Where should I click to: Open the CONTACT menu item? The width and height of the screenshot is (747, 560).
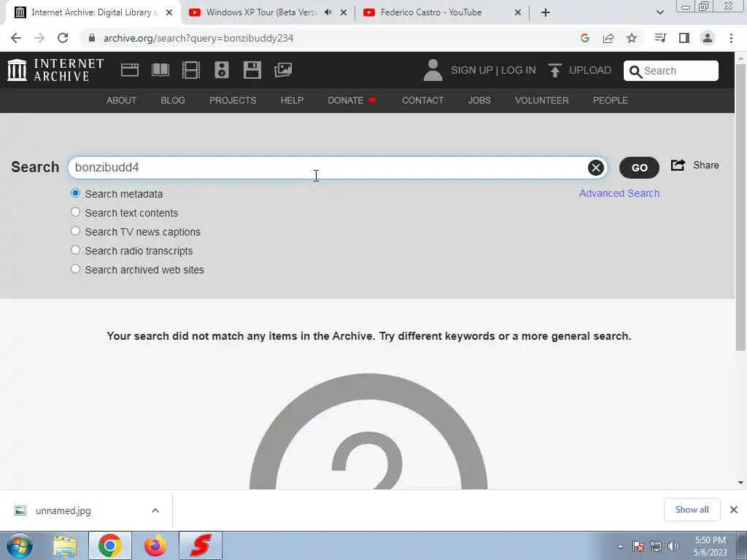tap(422, 101)
